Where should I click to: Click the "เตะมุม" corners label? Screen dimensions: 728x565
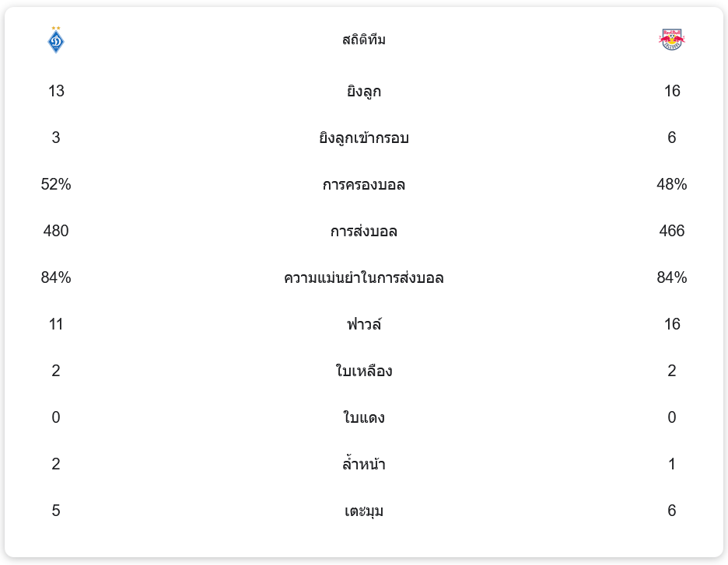[x=364, y=511]
